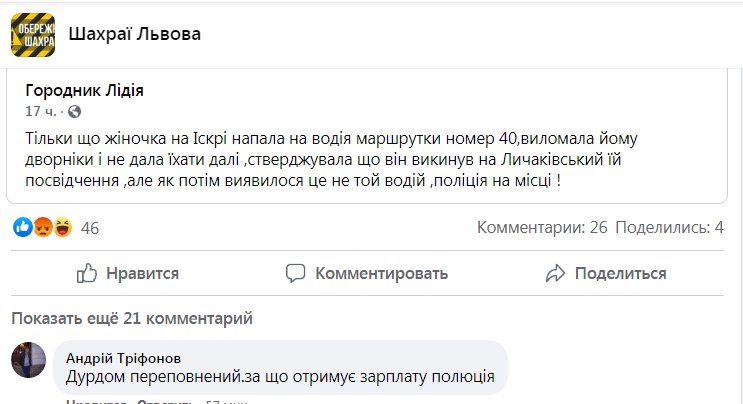The width and height of the screenshot is (743, 404).
Task: Open the Шахраї Львова page name
Action: (x=135, y=35)
